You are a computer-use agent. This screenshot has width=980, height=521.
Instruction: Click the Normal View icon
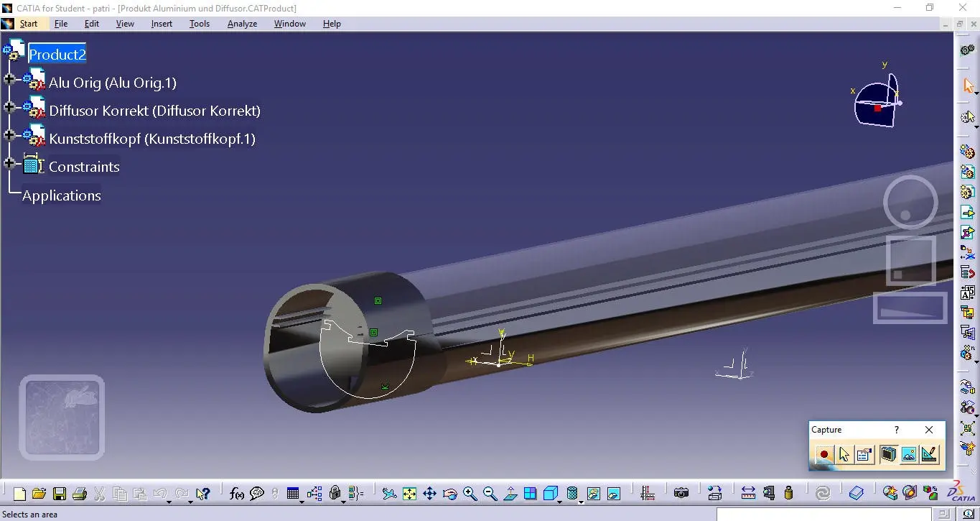510,494
